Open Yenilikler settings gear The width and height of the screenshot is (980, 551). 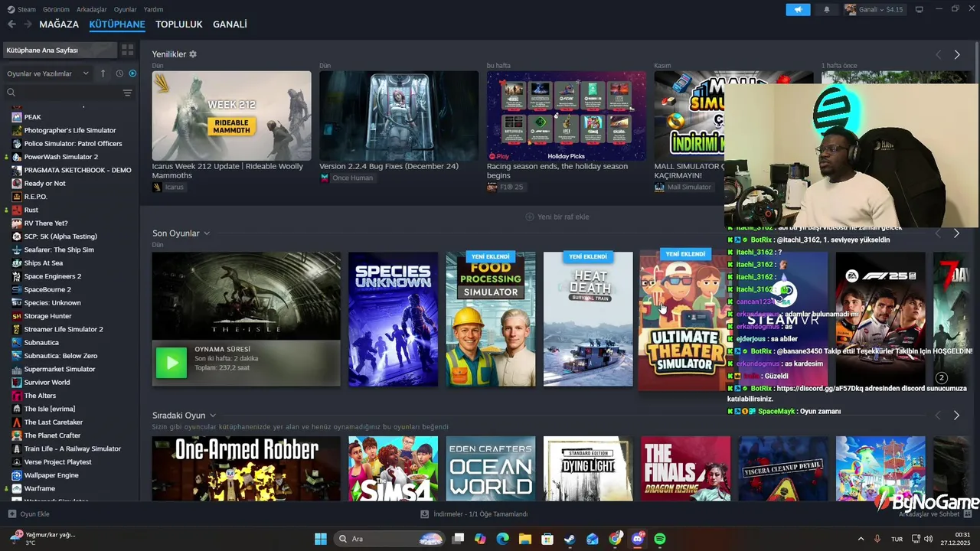point(193,54)
